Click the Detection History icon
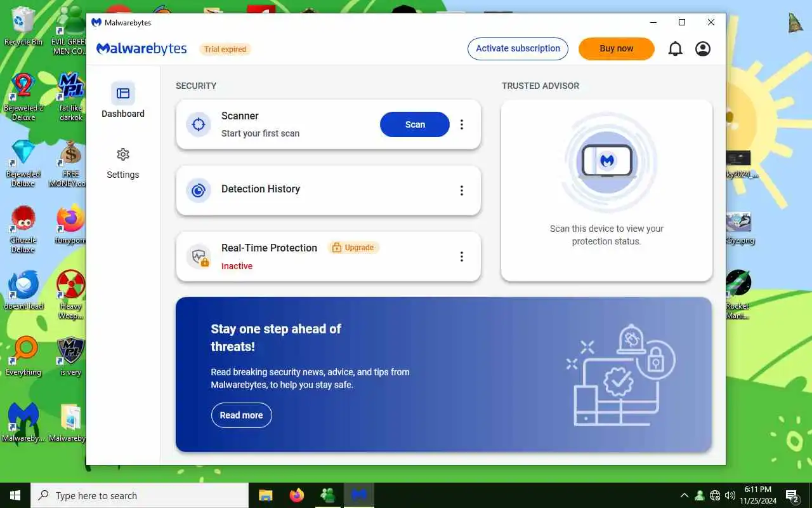The height and width of the screenshot is (508, 812). 199,190
